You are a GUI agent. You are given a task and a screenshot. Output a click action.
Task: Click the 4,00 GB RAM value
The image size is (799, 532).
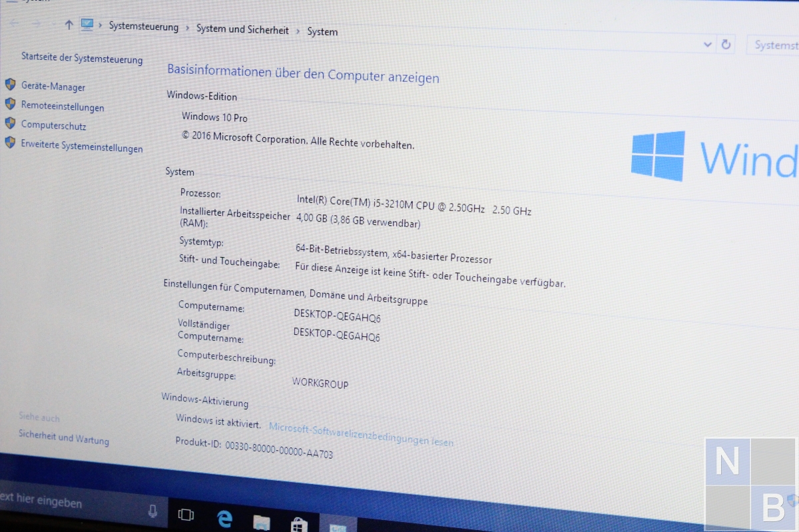(358, 220)
